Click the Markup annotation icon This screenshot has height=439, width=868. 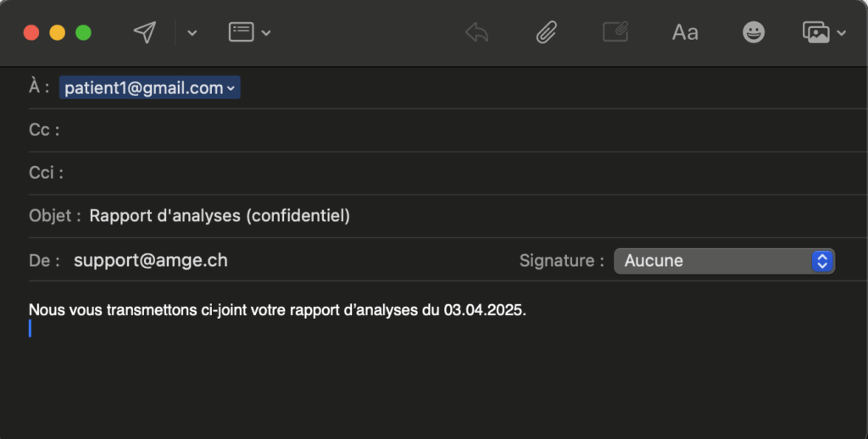pyautogui.click(x=615, y=32)
